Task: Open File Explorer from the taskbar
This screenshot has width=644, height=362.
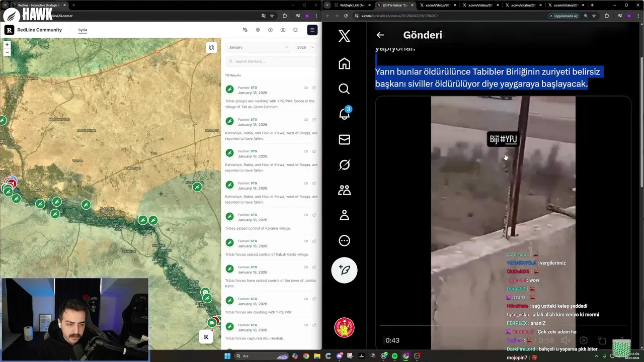Action: coord(317,356)
